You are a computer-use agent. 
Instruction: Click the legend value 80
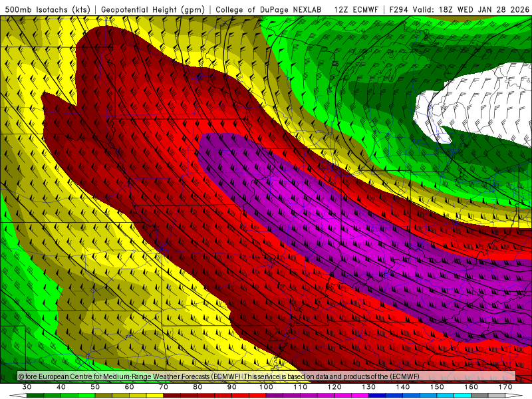[x=198, y=387]
